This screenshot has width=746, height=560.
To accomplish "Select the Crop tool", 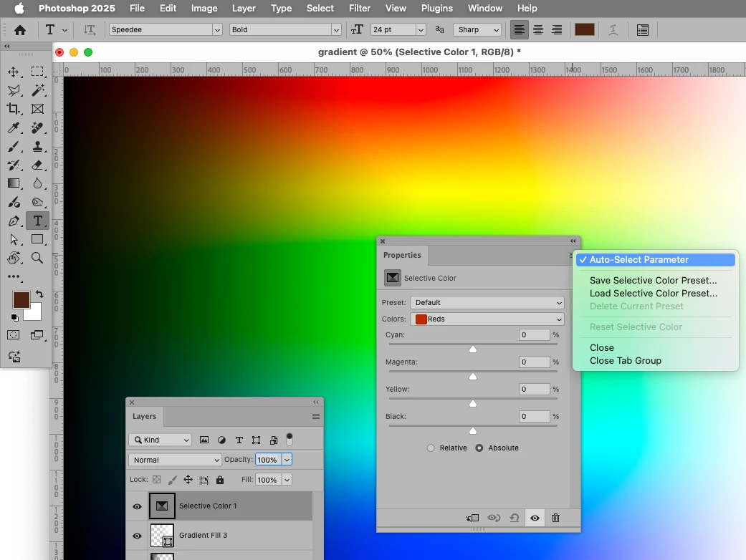I will click(14, 109).
